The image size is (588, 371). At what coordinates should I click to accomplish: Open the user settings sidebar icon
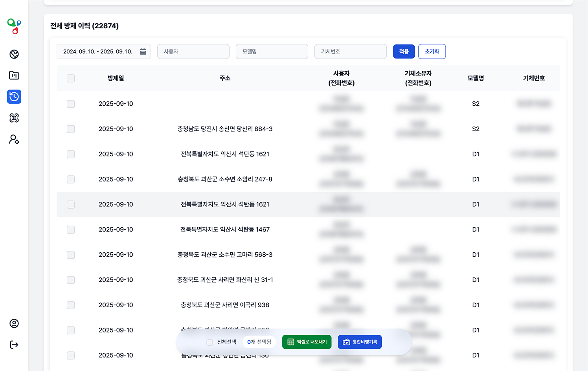click(14, 140)
